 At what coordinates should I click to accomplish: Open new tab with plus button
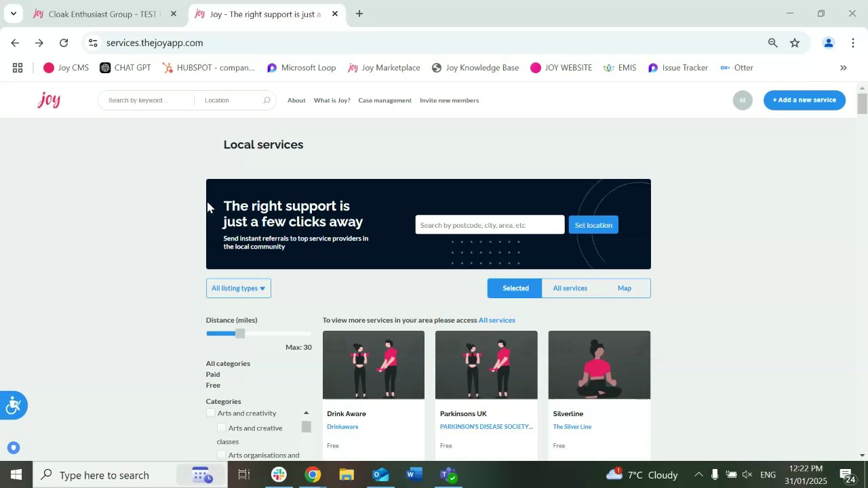(359, 14)
